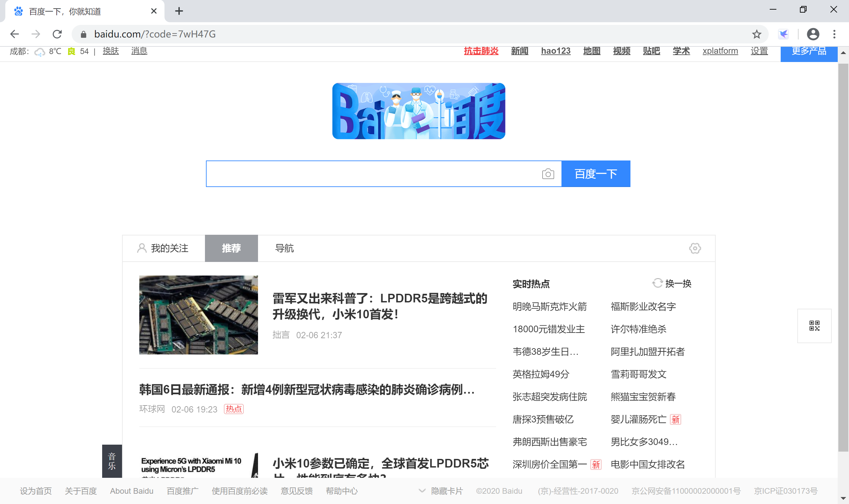Open hao123 link
This screenshot has width=849, height=504.
[555, 51]
